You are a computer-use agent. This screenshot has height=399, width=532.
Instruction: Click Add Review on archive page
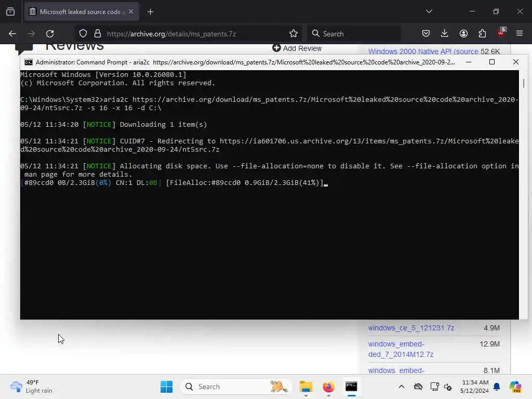pos(297,48)
